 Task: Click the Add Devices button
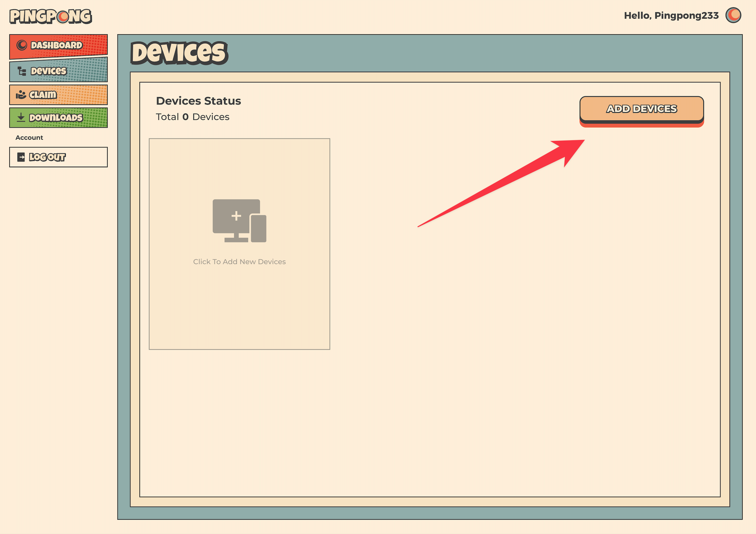(x=641, y=109)
